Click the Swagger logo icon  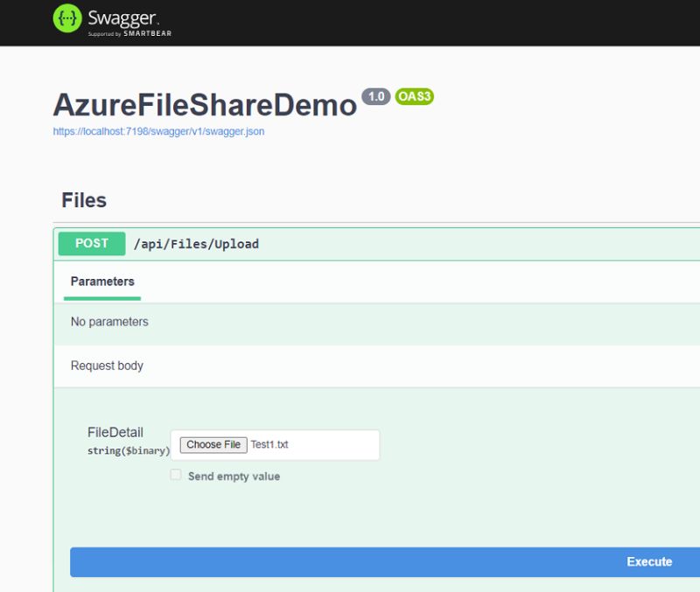(x=68, y=17)
